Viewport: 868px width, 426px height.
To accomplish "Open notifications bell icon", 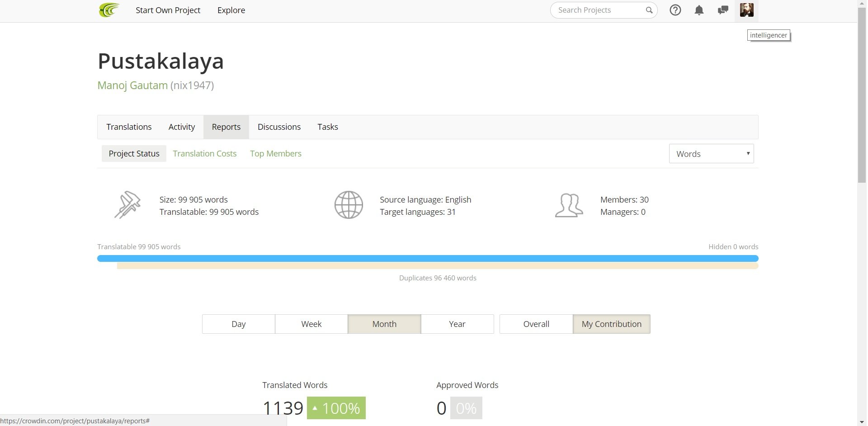I will point(699,10).
